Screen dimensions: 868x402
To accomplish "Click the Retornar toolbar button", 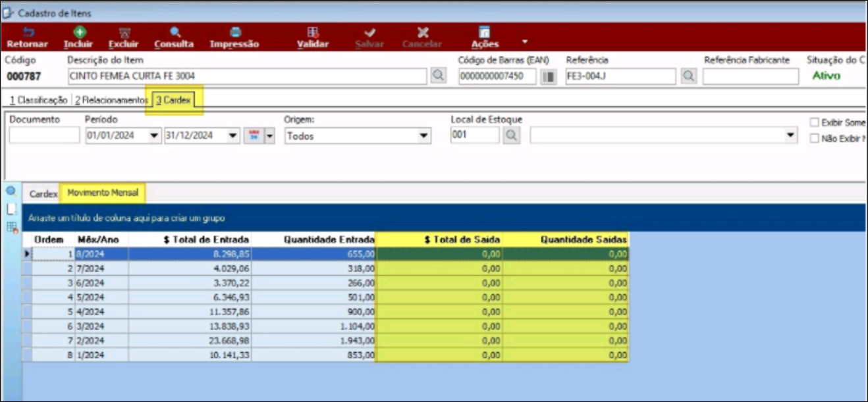I will pyautogui.click(x=27, y=38).
